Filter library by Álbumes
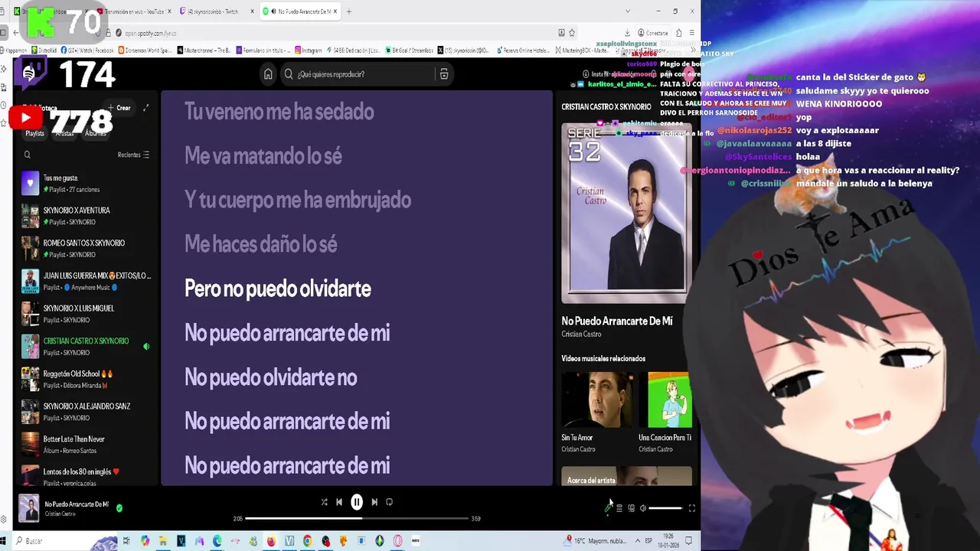This screenshot has width=980, height=551. (96, 133)
